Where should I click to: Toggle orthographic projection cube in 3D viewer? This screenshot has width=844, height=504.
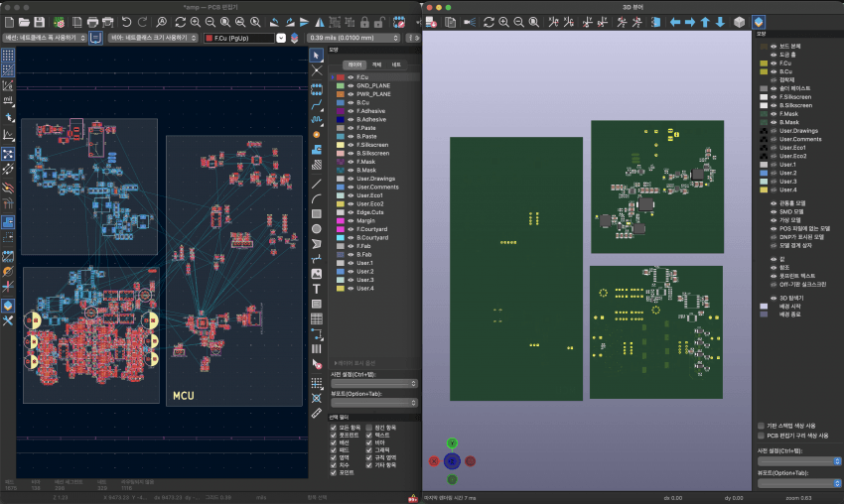[x=739, y=22]
